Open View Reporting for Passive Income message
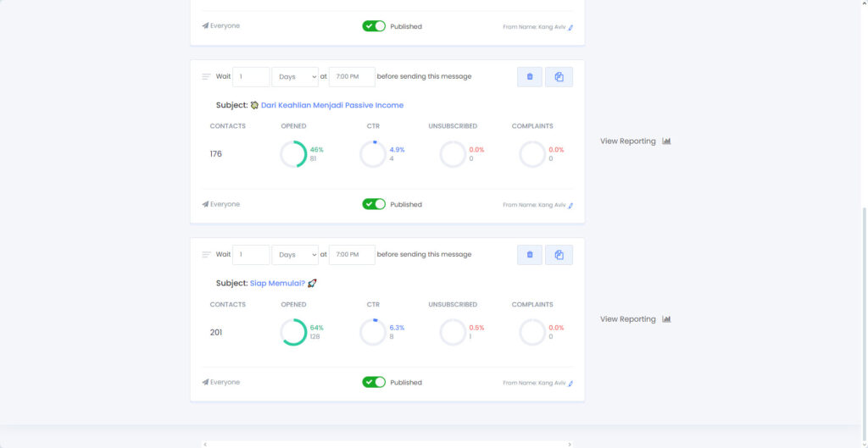The width and height of the screenshot is (868, 448). point(635,141)
